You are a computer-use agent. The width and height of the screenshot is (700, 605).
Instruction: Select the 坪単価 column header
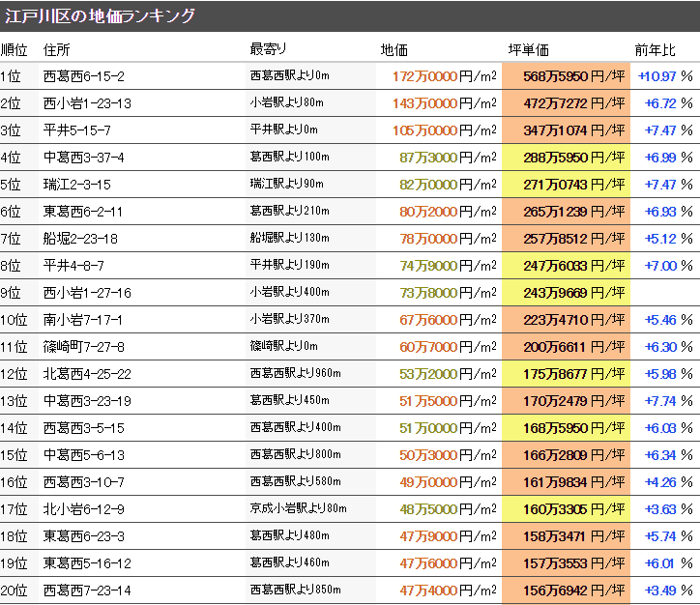[528, 49]
